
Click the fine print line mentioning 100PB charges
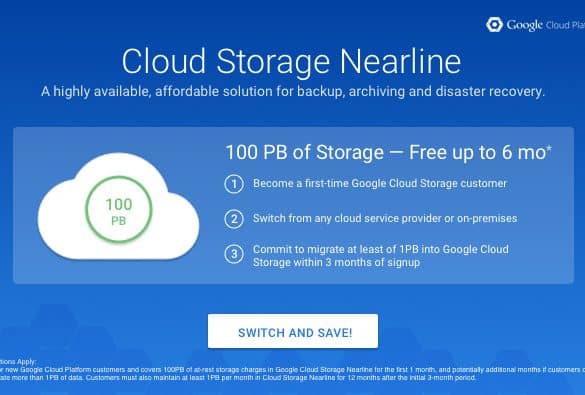(292, 370)
